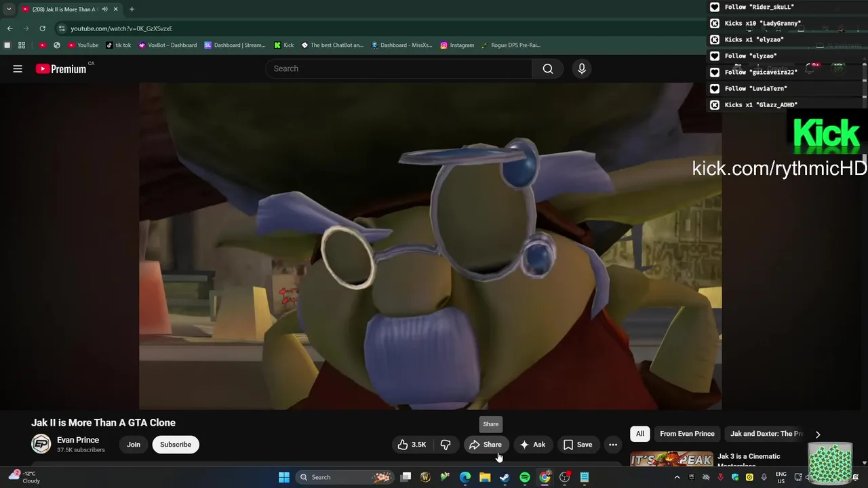
Task: Open the Evan Prince channel avatar
Action: (41, 444)
